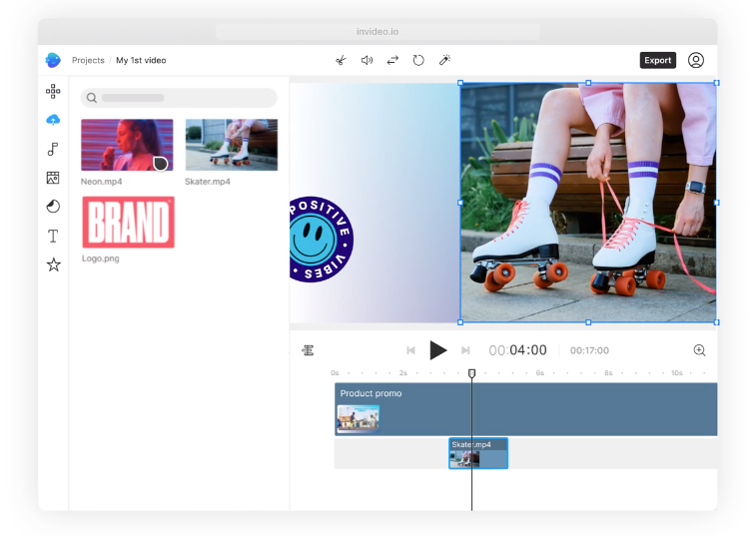Click the 6s mark on timeline ruler

tap(540, 373)
